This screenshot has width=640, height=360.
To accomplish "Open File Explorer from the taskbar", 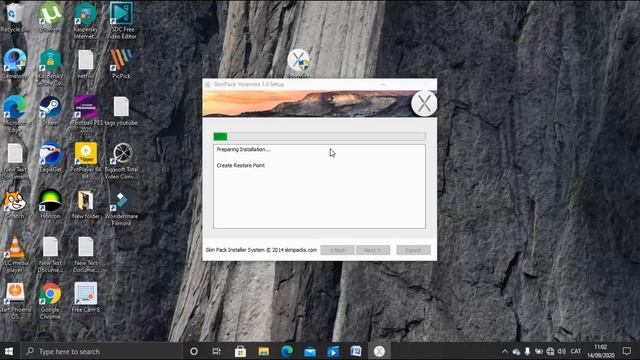I will pos(264,351).
